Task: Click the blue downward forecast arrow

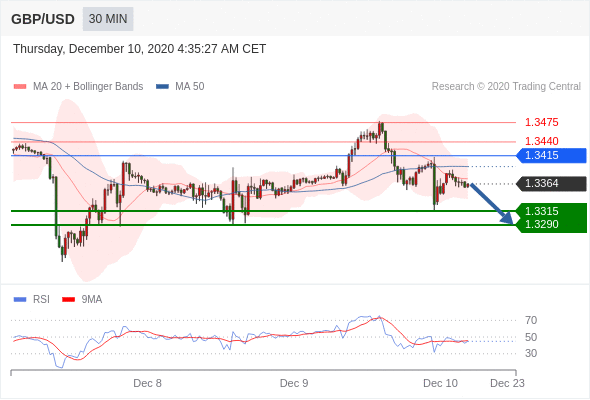Action: coord(492,204)
